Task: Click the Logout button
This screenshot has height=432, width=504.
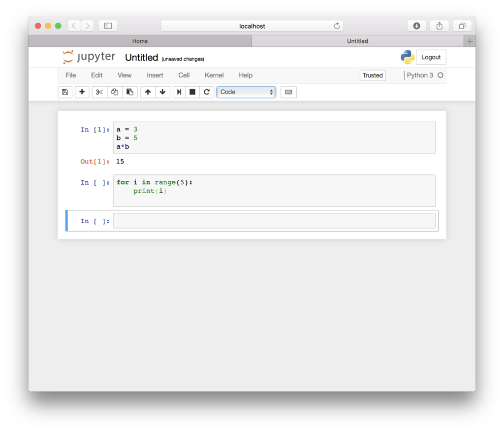Action: click(431, 57)
